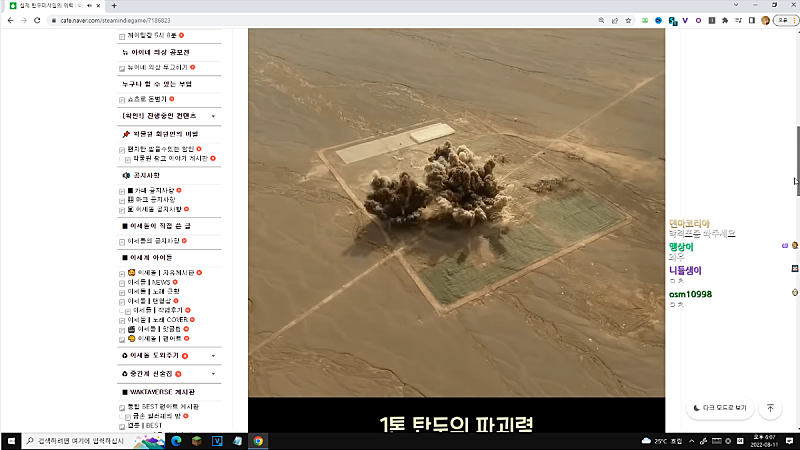The height and width of the screenshot is (450, 800).
Task: Open 통합 BEST 팬아트 게시판 link
Action: pos(163,407)
